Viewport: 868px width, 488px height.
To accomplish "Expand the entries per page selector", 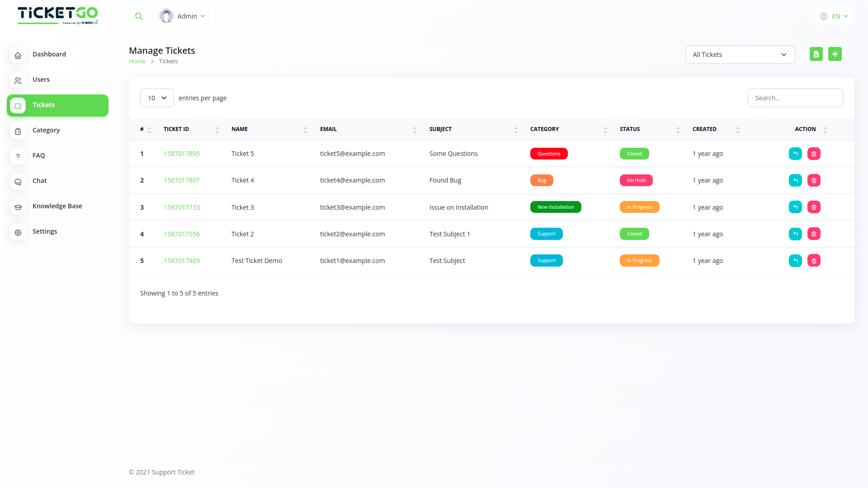I will tap(157, 98).
